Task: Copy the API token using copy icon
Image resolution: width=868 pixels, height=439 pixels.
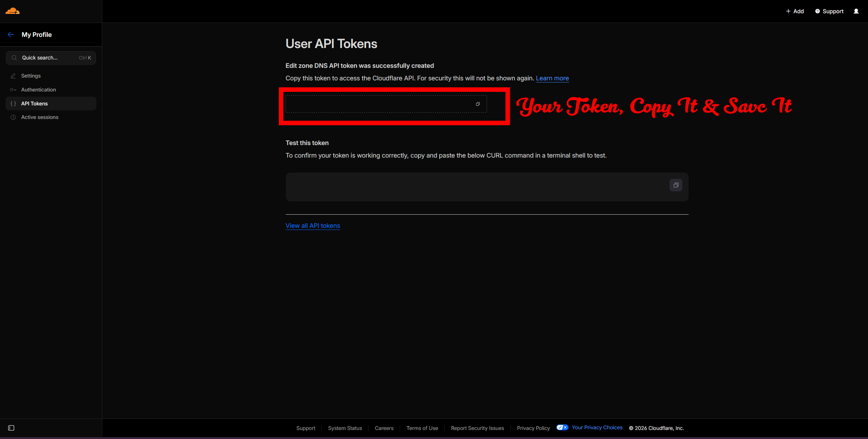Action: point(478,104)
